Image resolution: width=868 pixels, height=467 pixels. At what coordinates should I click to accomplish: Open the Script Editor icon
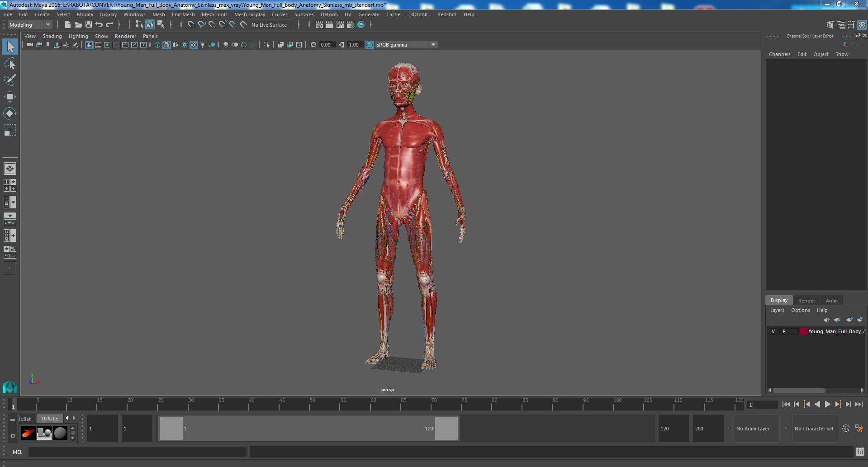coord(860,452)
